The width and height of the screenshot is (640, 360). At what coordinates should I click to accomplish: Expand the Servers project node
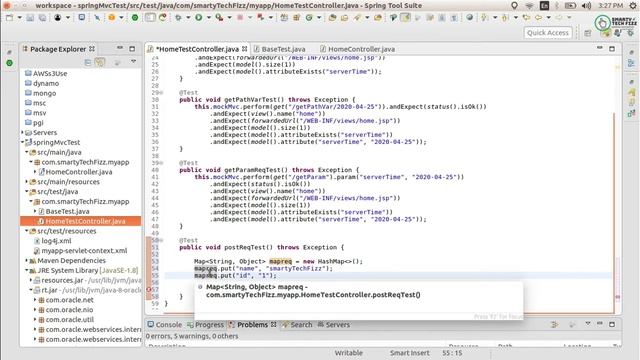(x=22, y=133)
